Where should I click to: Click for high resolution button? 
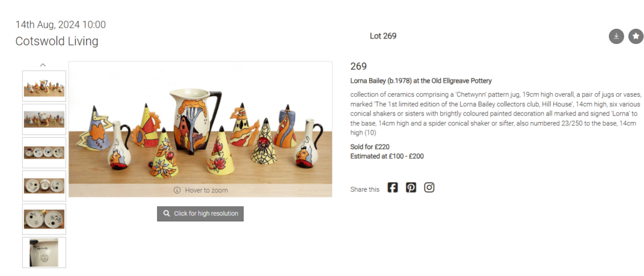click(x=201, y=214)
